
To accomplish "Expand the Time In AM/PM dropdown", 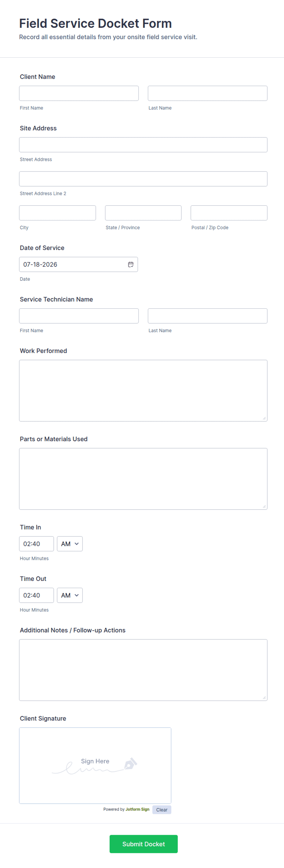I will (70, 544).
